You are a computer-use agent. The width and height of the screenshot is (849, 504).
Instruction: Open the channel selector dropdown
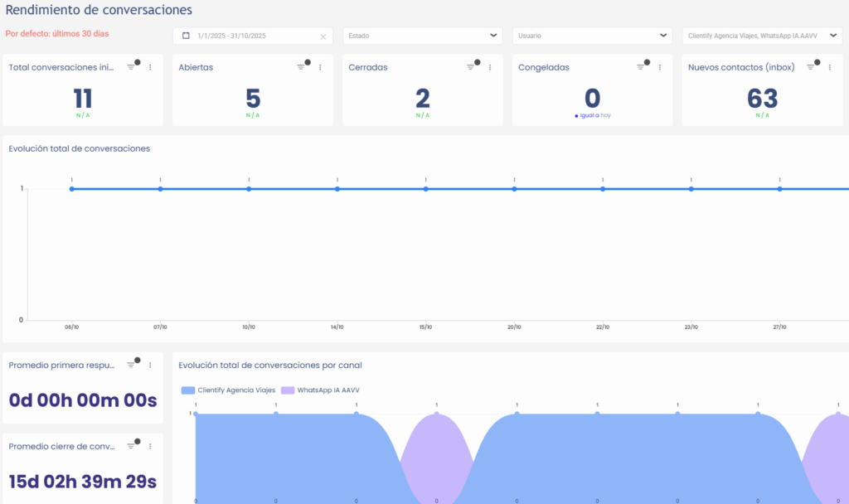tap(832, 36)
